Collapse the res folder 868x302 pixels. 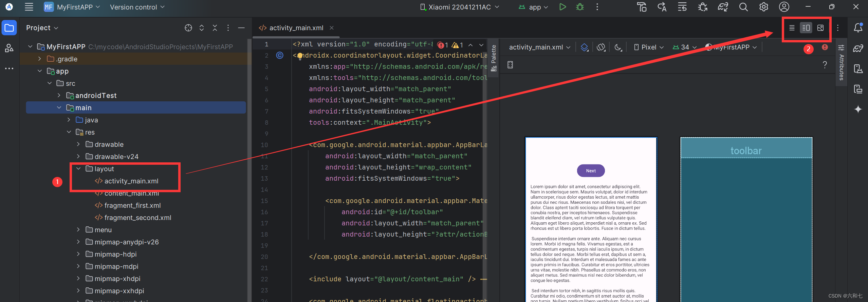tap(69, 132)
